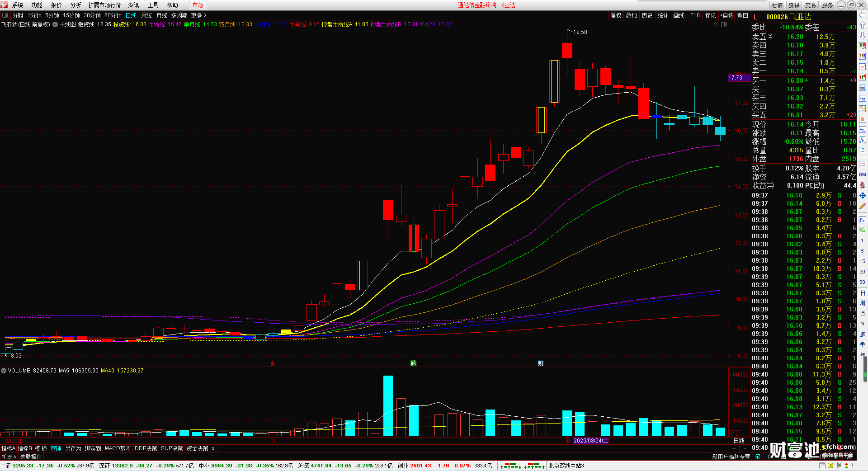Click the green refresh icon in sidebar
Viewport: 868px width, 471px height.
click(862, 231)
